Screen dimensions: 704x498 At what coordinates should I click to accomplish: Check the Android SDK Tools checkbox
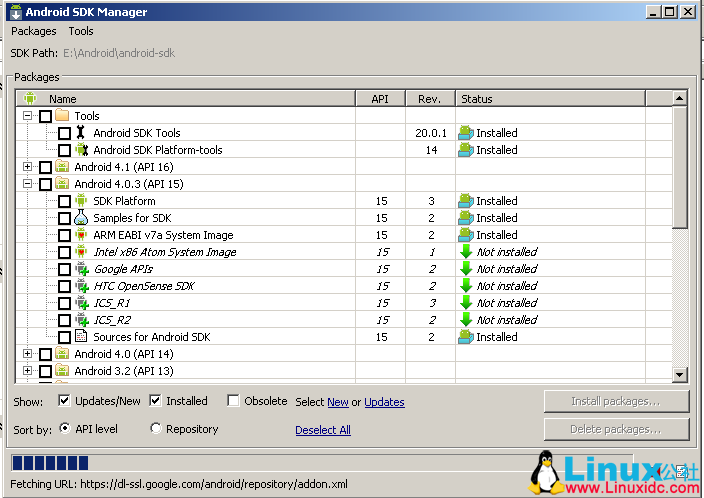pyautogui.click(x=64, y=133)
